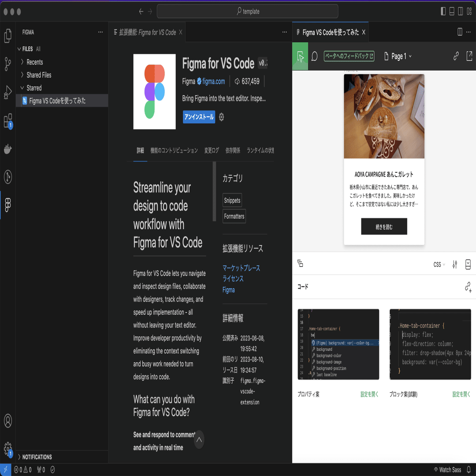The width and height of the screenshot is (476, 476).
Task: Switch to the 依存関係 tab
Action: tap(233, 150)
